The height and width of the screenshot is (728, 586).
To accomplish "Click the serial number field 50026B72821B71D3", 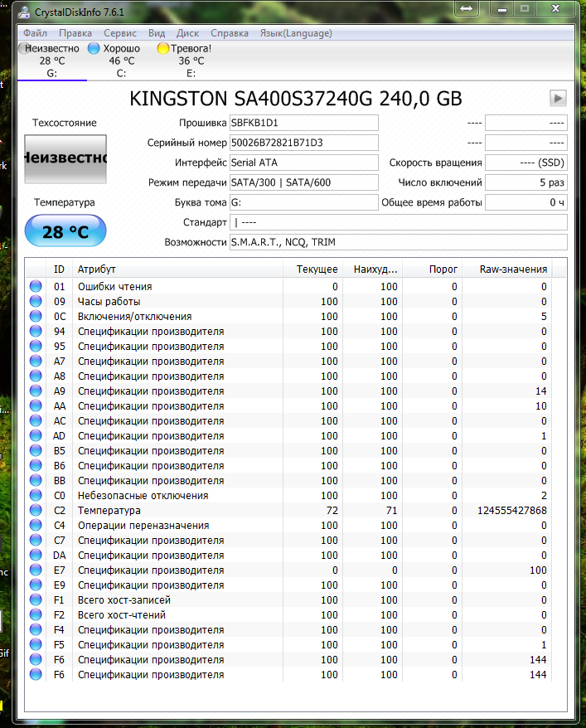I will coord(304,143).
